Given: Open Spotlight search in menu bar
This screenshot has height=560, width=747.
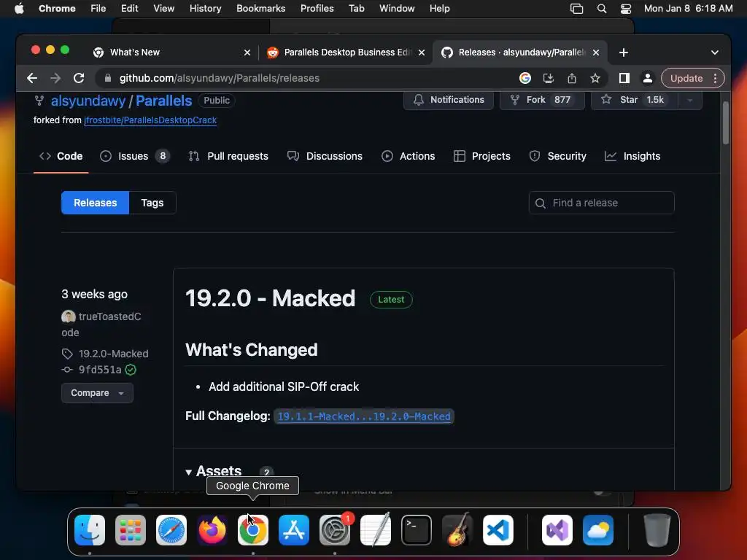Looking at the screenshot, I should pos(602,9).
